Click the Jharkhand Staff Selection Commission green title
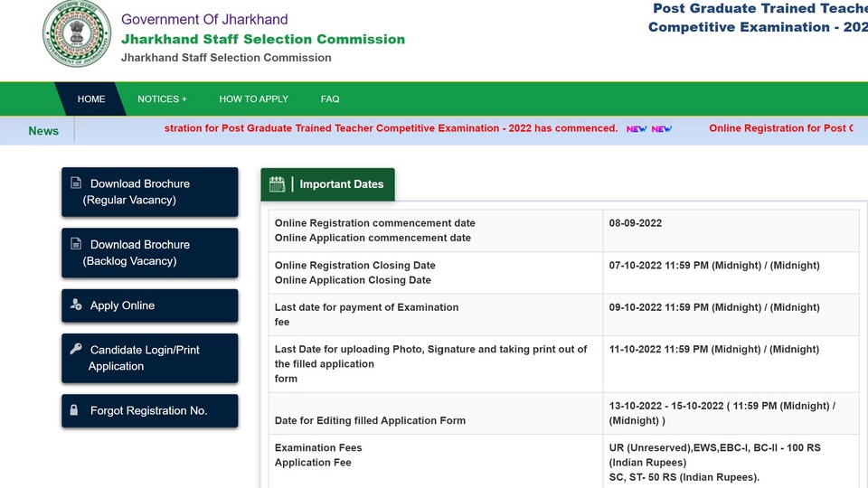This screenshot has height=488, width=868. [x=263, y=39]
